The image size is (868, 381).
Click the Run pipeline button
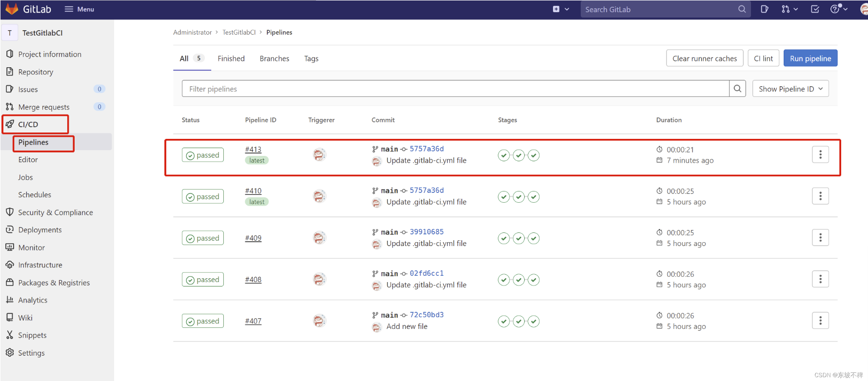coord(810,58)
